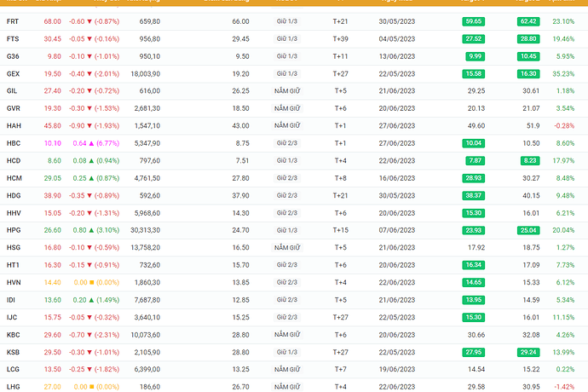Select the green 29.24 badge in KSB row
Image resolution: width=588 pixels, height=392 pixels.
528,352
